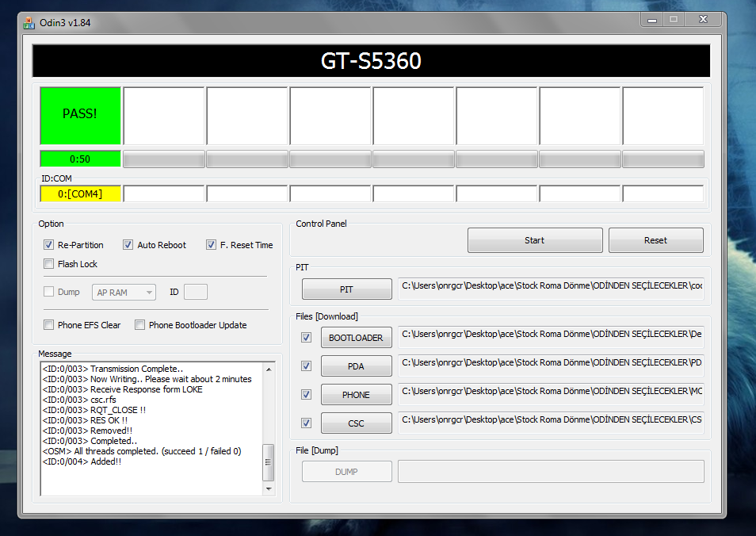Click the green PASS! status box
756x536 pixels.
[x=80, y=115]
